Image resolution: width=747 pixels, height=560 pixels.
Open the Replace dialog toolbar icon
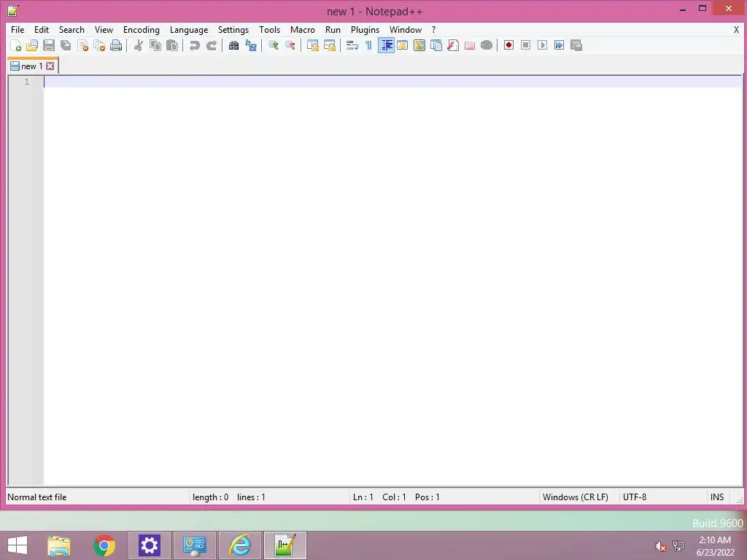251,45
